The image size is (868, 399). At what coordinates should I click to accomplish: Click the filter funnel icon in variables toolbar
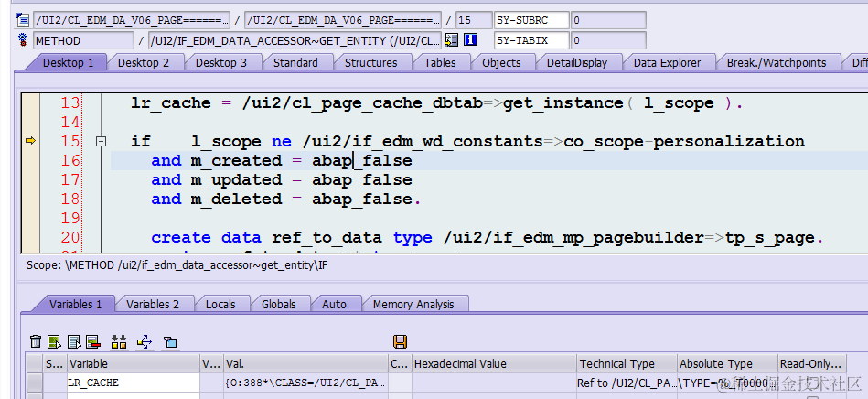tap(170, 342)
